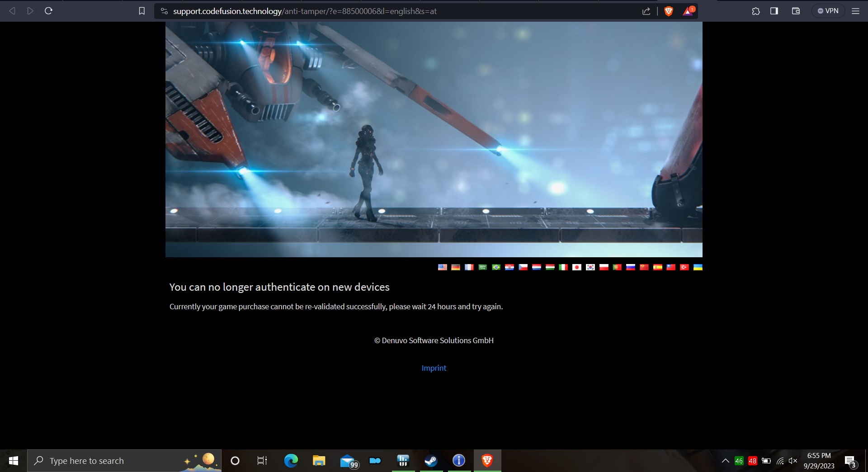Open Brave Shields settings

coord(669,11)
